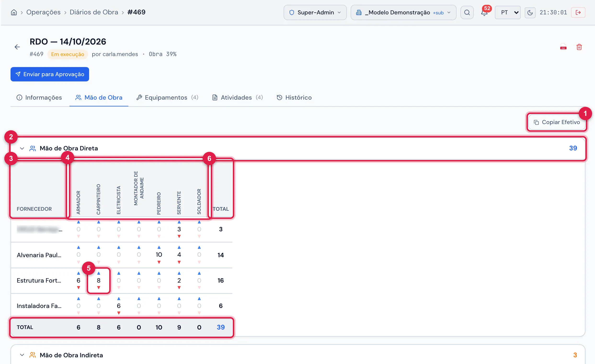The height and width of the screenshot is (364, 595).
Task: Open notifications bell with 52 badge
Action: [x=484, y=12]
